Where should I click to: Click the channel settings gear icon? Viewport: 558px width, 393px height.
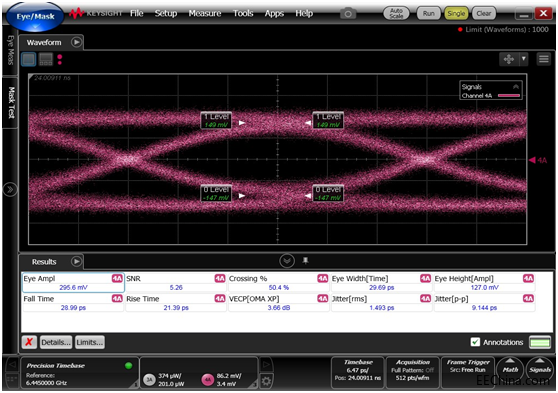click(x=266, y=381)
